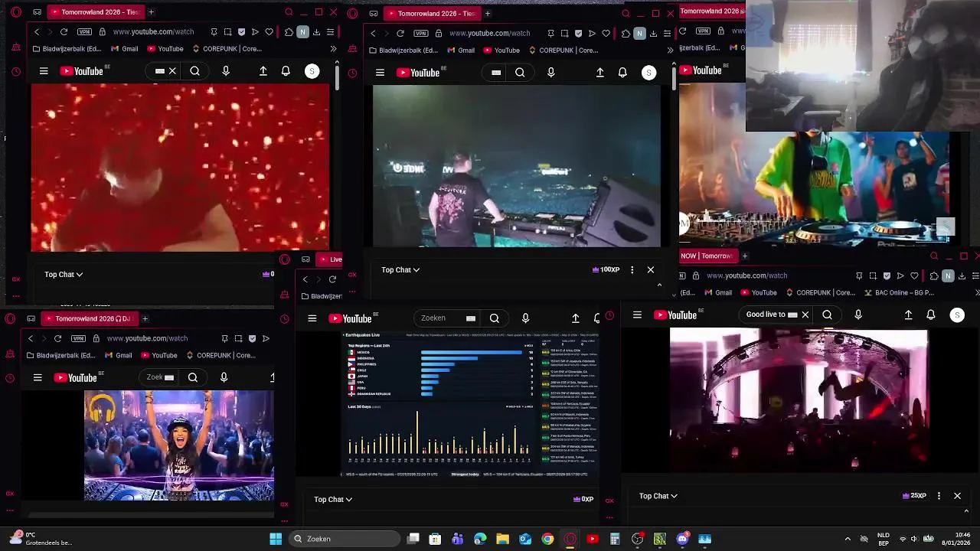Show hidden system tray icons
The image size is (980, 551).
(x=847, y=539)
